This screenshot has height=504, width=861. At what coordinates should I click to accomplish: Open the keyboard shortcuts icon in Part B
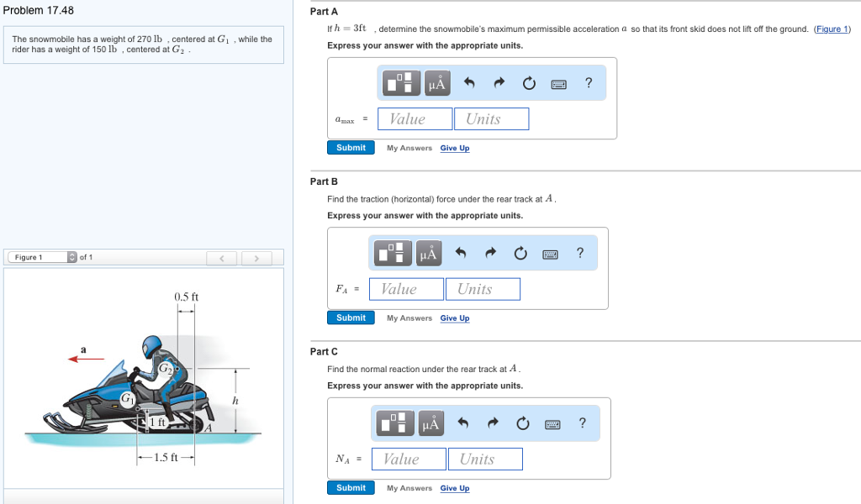[x=551, y=252]
